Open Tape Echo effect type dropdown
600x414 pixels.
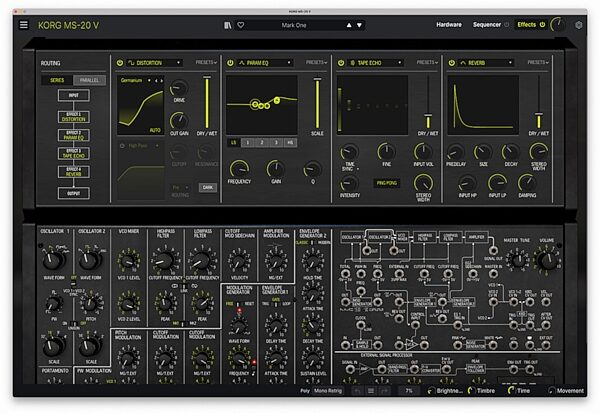tap(375, 63)
